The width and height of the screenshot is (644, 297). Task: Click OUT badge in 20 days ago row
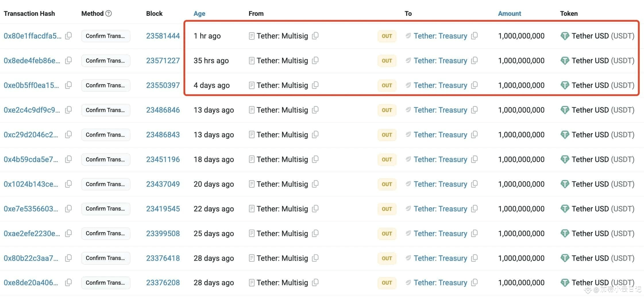pyautogui.click(x=387, y=184)
